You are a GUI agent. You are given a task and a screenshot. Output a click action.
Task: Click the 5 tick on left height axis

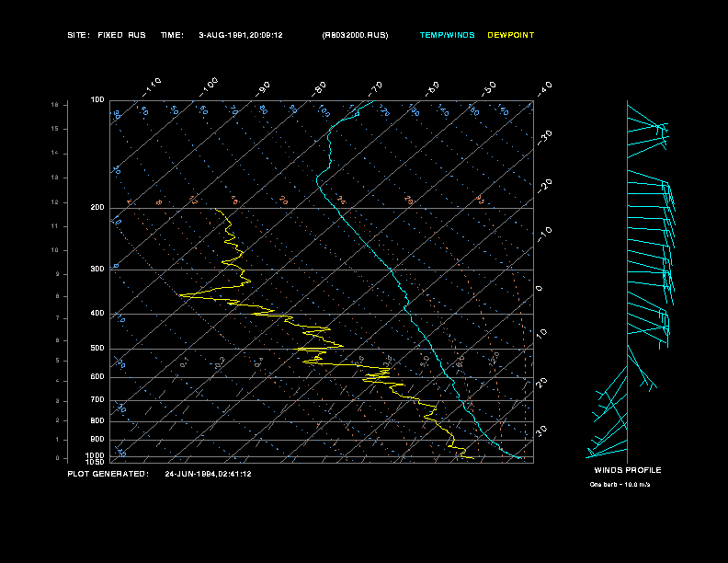point(58,361)
